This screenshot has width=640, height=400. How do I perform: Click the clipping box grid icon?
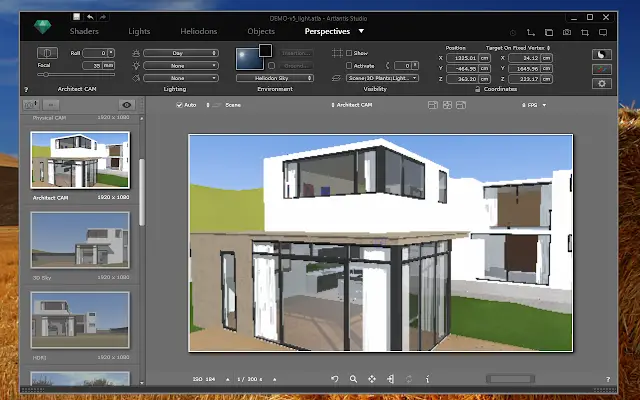[x=337, y=53]
